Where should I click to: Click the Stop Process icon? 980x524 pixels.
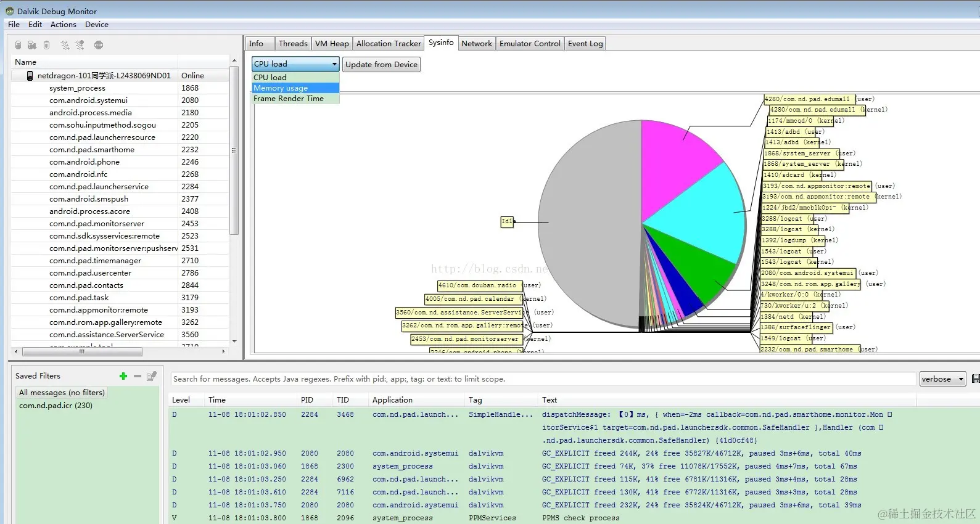pos(99,45)
